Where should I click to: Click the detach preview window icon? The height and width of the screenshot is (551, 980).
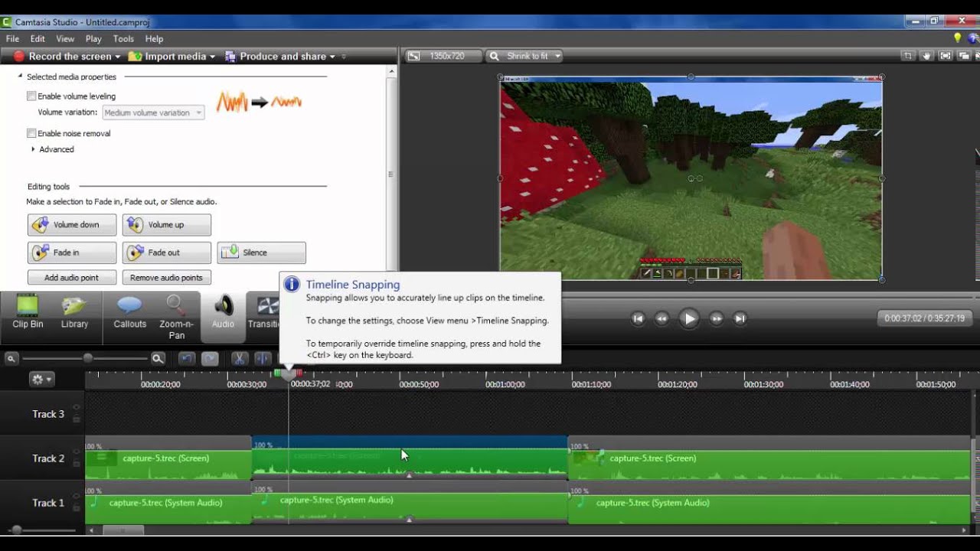click(965, 56)
